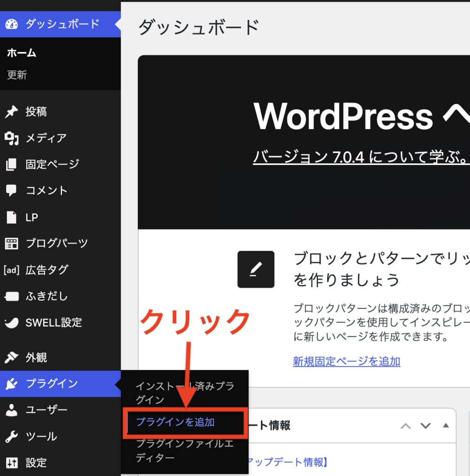Open 外観 menu label

coord(36,357)
